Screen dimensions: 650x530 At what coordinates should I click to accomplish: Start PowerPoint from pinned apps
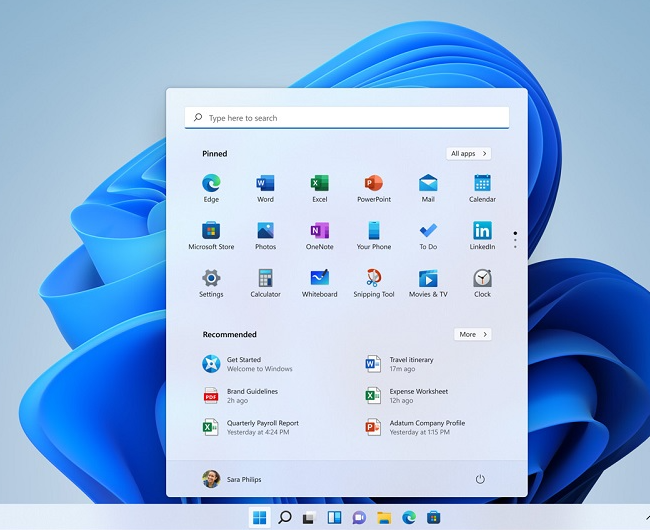pyautogui.click(x=374, y=188)
